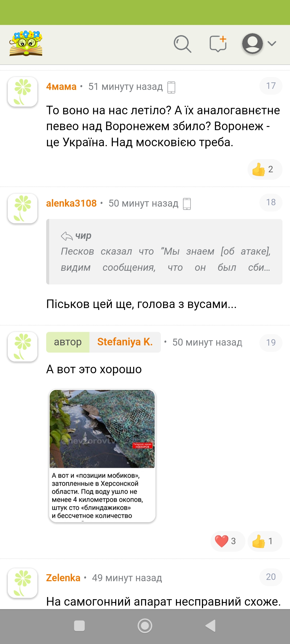Open the user profile avatar

(x=252, y=44)
